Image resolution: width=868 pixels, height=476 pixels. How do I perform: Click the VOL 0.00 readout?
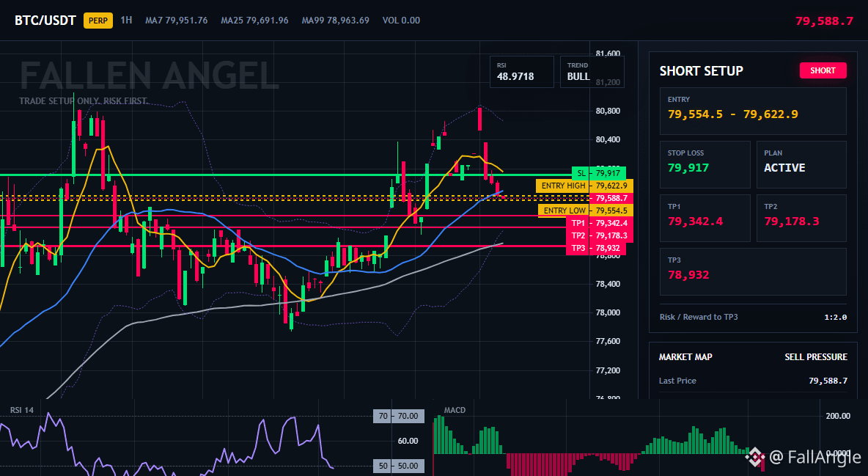coord(401,21)
